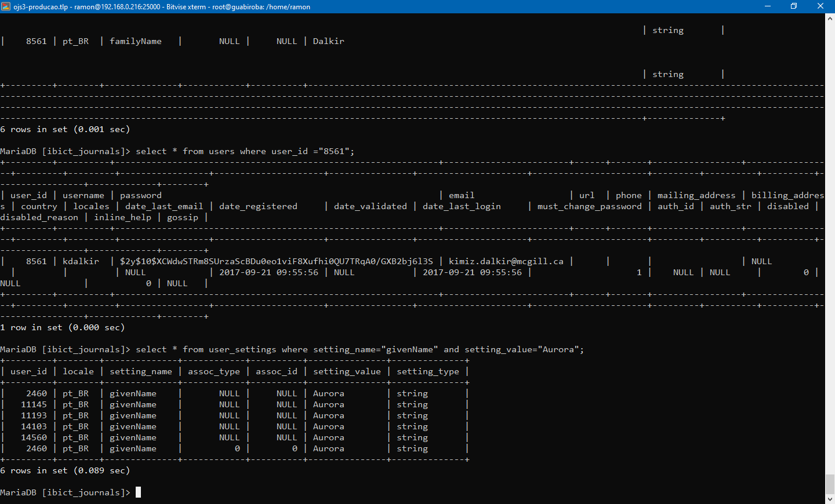This screenshot has width=835, height=504.
Task: Click the mailing_address column header
Action: click(x=696, y=195)
